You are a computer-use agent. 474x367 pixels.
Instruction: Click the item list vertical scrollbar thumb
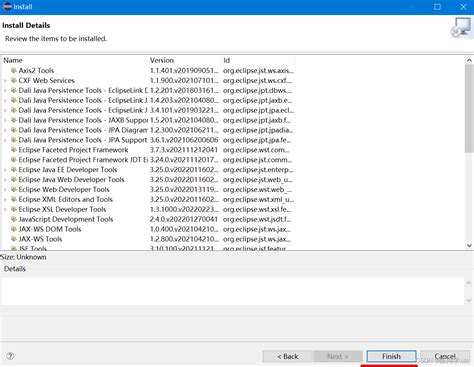469,109
